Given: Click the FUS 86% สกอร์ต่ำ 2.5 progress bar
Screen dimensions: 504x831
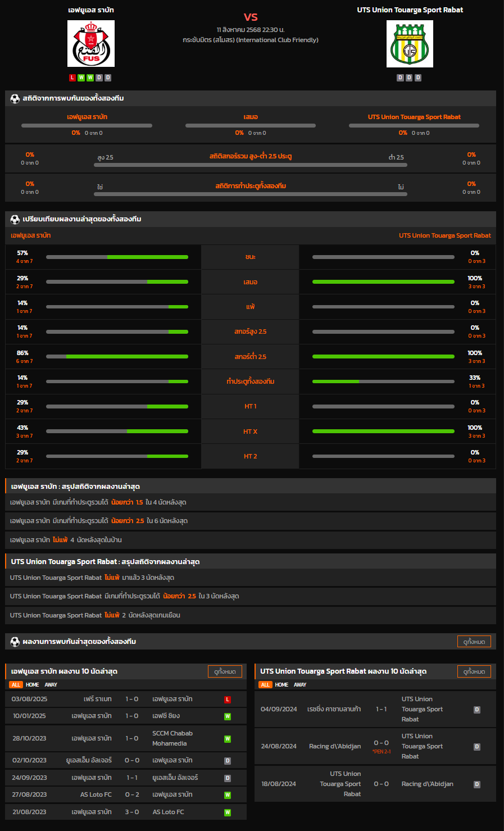Looking at the screenshot, I should 117,357.
